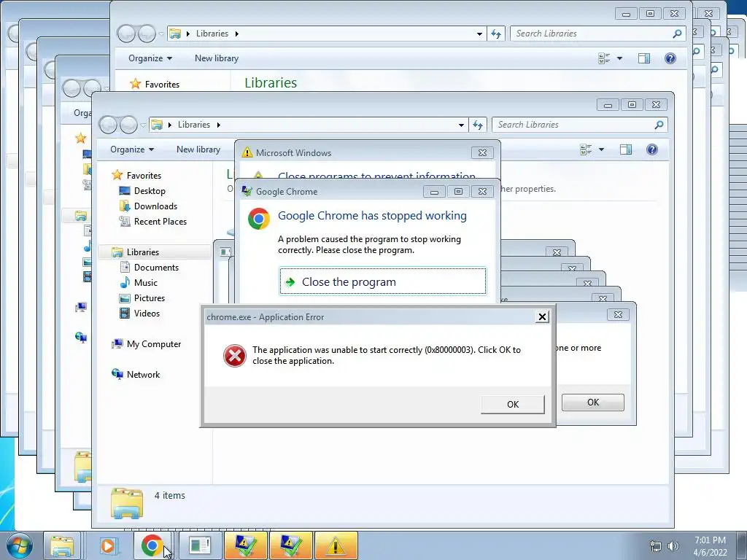
Task: Click red error icon in Application Error dialog
Action: pyautogui.click(x=235, y=356)
